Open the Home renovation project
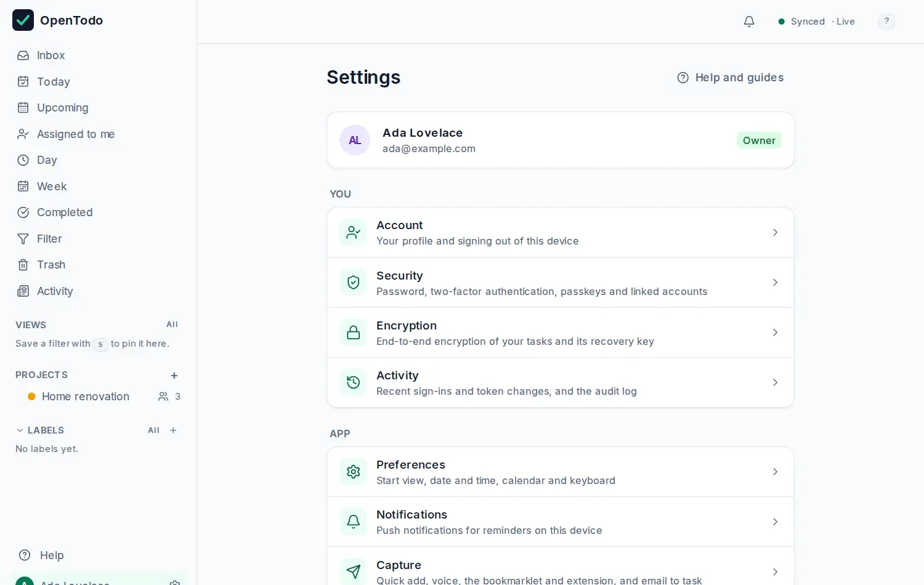 click(x=86, y=397)
